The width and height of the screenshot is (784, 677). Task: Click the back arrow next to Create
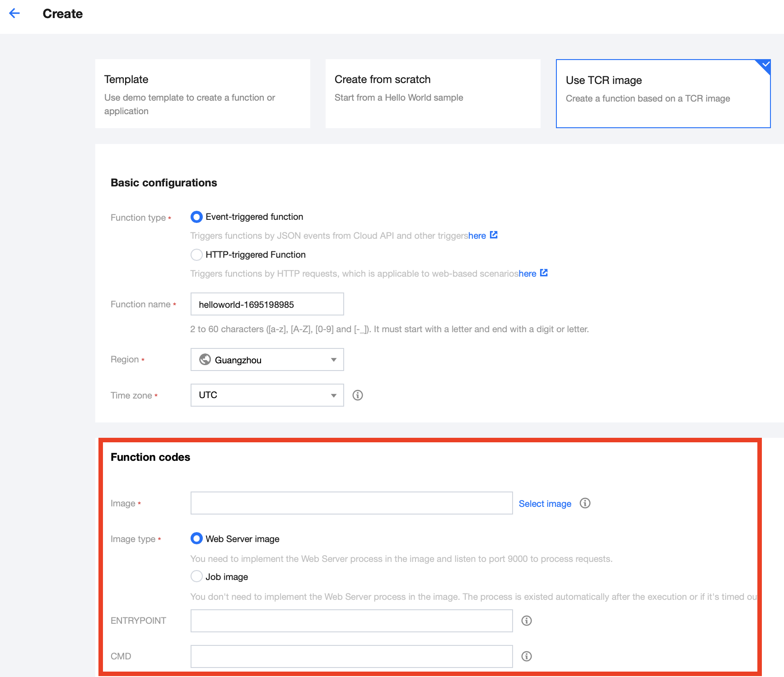click(x=14, y=14)
